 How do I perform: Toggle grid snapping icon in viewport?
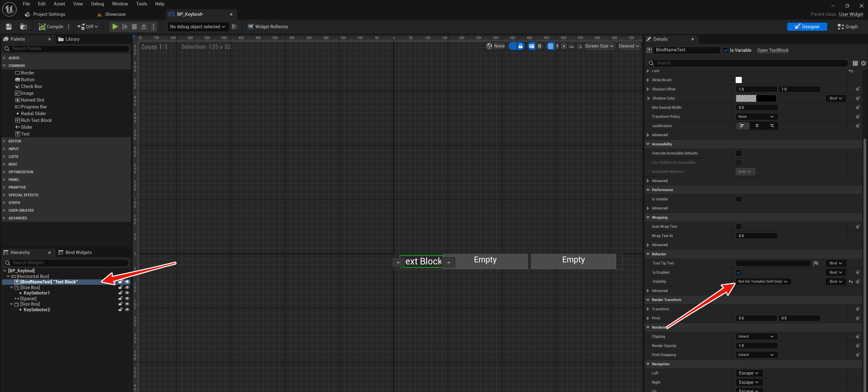pyautogui.click(x=550, y=46)
